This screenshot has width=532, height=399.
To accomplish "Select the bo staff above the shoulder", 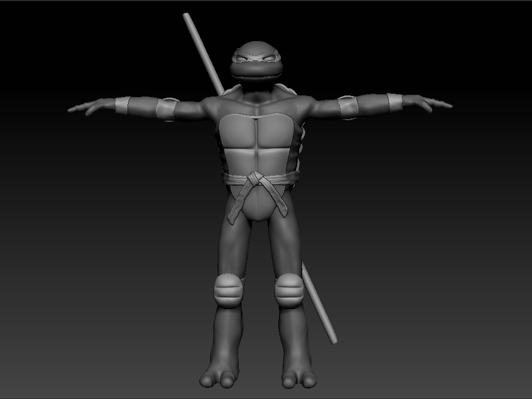I will (203, 54).
